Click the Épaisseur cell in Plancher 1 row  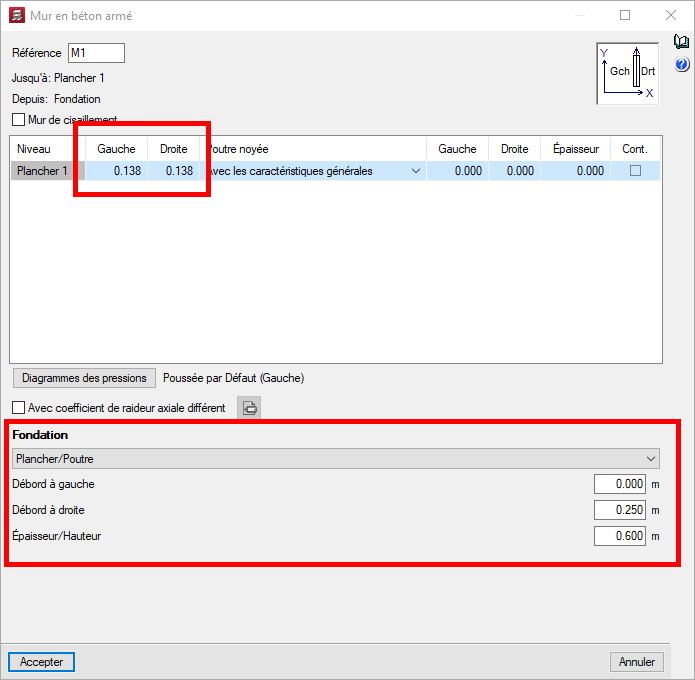[576, 171]
